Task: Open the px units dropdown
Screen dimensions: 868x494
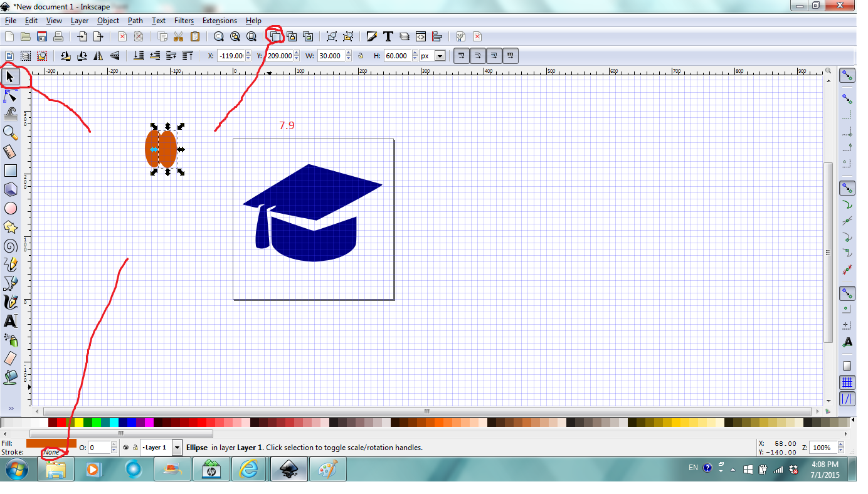Action: point(440,56)
